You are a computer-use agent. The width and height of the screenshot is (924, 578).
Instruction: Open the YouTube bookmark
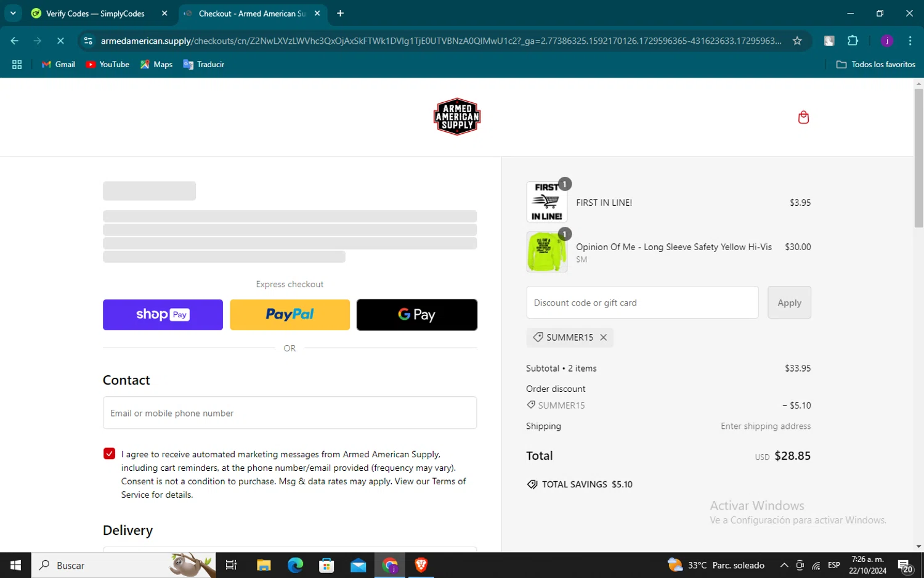(108, 65)
